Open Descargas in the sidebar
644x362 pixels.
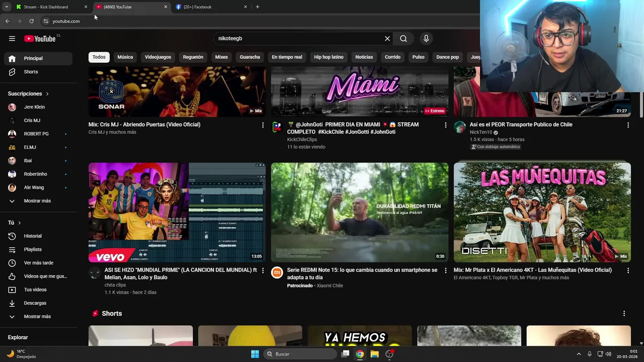pos(38,303)
